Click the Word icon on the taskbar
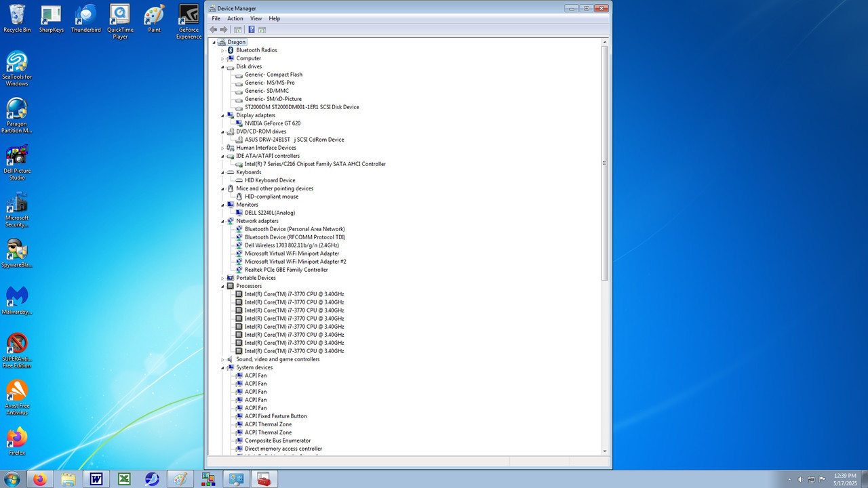Viewport: 868px width, 488px height. (x=96, y=479)
